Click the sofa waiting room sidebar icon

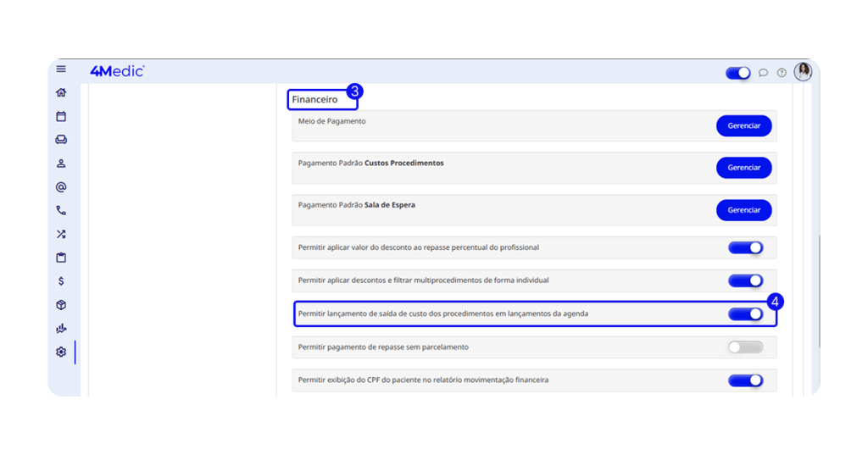pyautogui.click(x=61, y=140)
